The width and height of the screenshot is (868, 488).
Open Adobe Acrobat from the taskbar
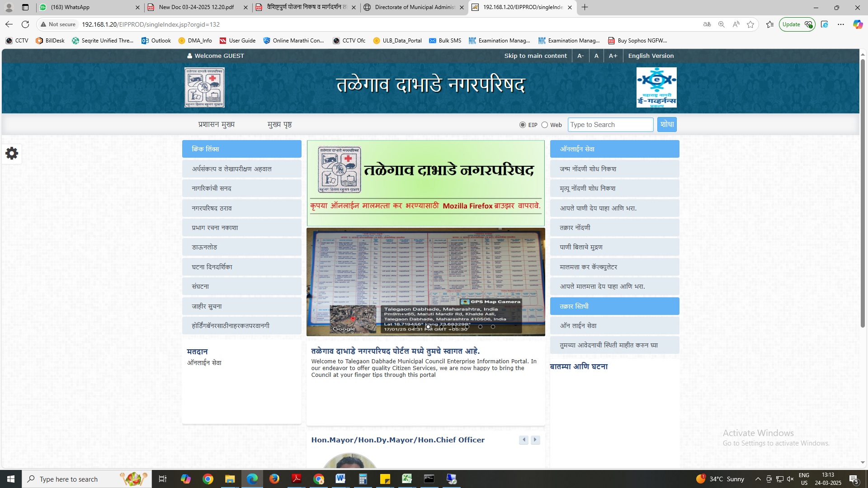[x=297, y=479]
